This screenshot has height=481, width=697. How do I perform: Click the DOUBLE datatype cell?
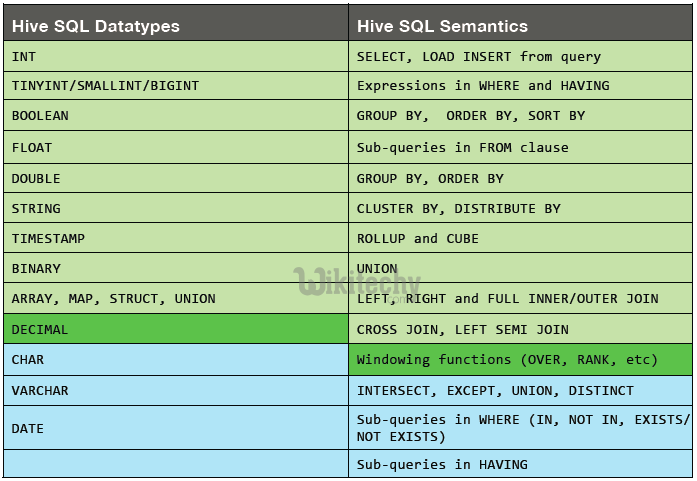point(175,178)
